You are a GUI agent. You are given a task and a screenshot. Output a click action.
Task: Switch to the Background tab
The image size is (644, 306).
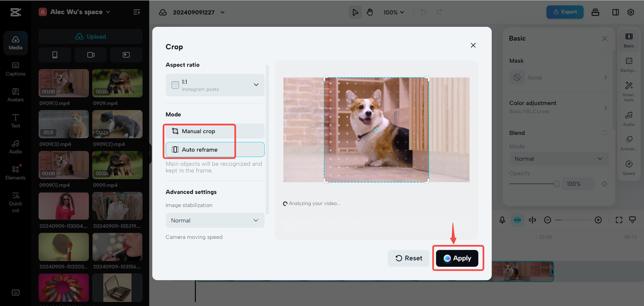click(629, 65)
